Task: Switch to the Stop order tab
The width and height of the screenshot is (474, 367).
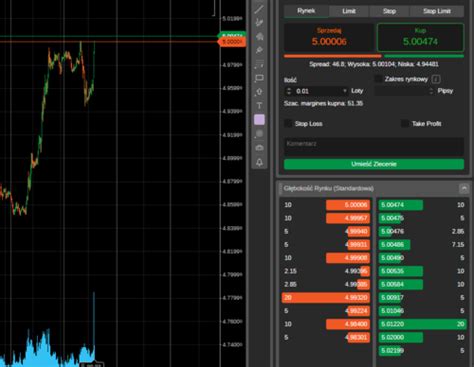Action: (389, 11)
